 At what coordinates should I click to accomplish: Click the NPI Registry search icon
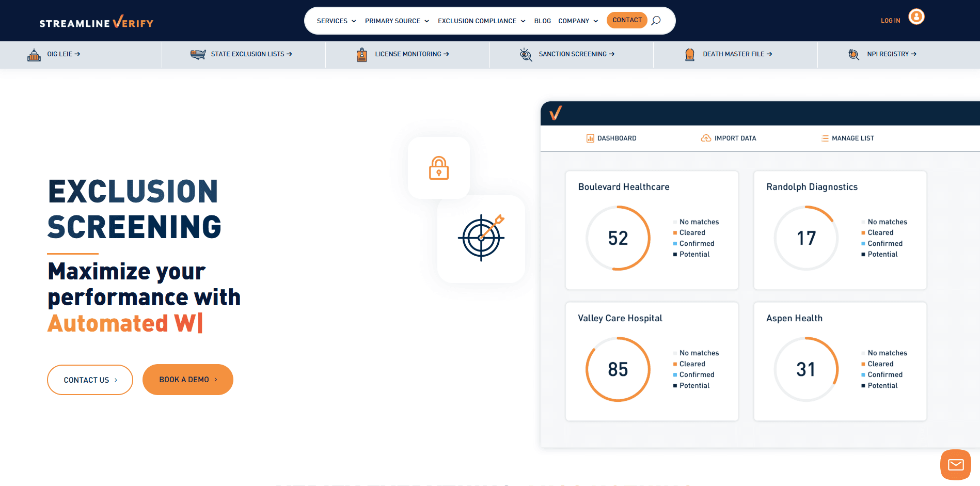853,54
